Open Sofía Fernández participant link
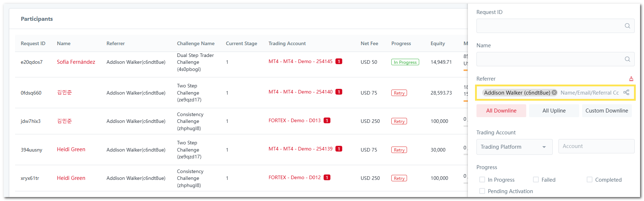Image resolution: width=644 pixels, height=201 pixels. pyautogui.click(x=76, y=62)
